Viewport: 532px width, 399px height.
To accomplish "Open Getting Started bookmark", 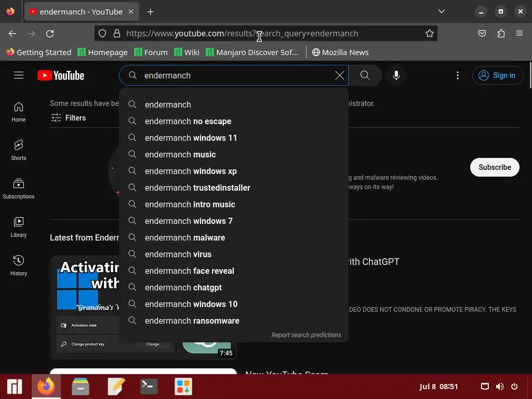I will tap(38, 52).
